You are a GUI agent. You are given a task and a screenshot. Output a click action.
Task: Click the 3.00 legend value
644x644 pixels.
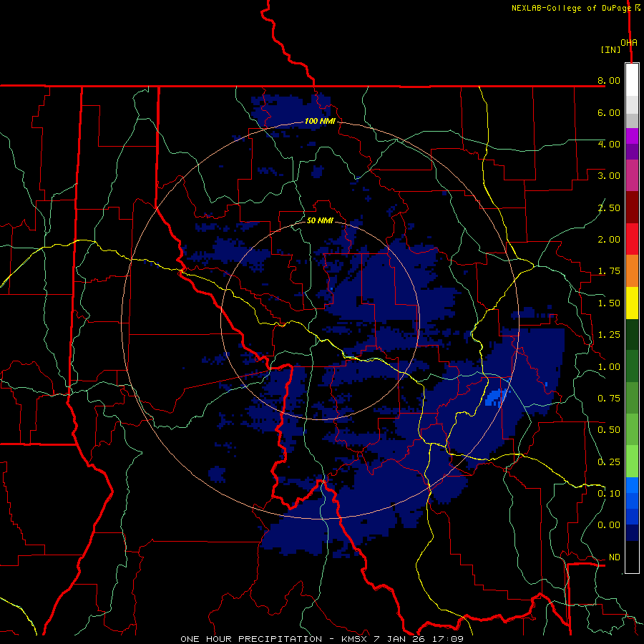[x=609, y=176]
